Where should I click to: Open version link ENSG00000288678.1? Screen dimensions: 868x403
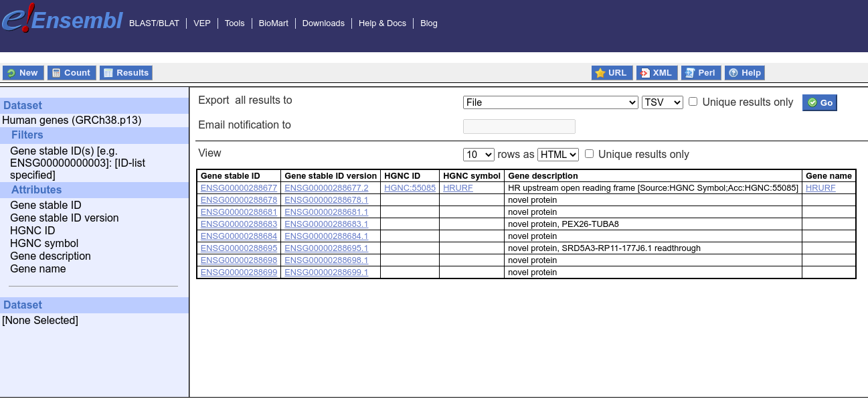(327, 200)
